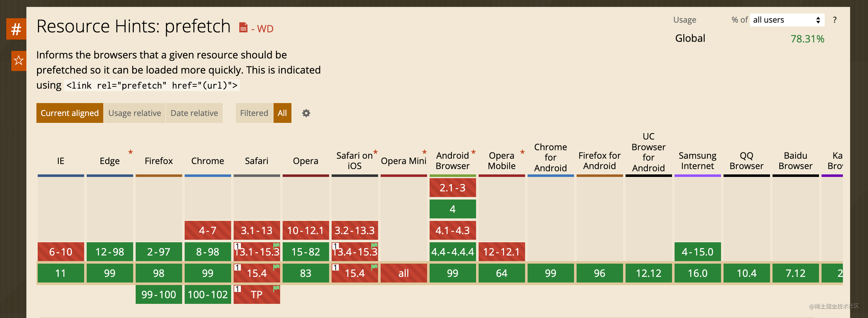868x318 pixels.
Task: Click note 1 marker on Safari 15.4
Action: click(237, 267)
